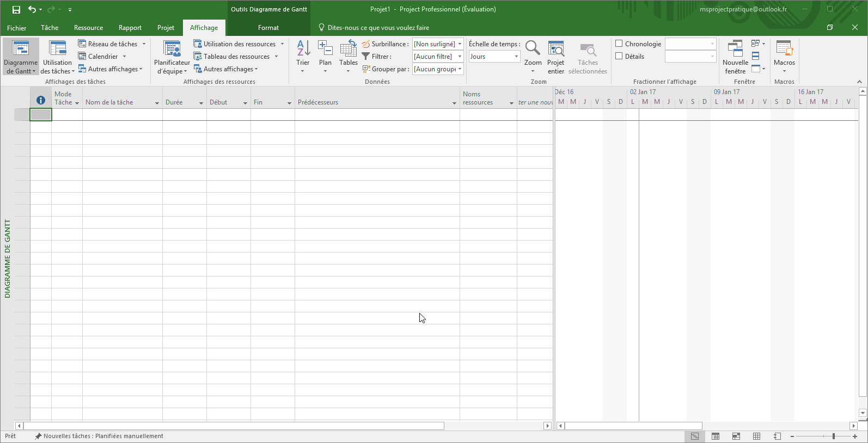Collapse the ribbon with the chevron arrow

860,82
